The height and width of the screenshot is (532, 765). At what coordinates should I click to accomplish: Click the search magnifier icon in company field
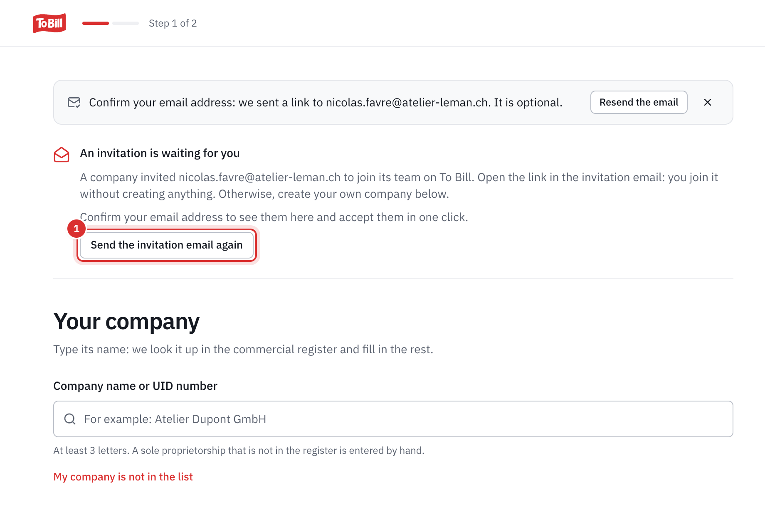pyautogui.click(x=70, y=419)
